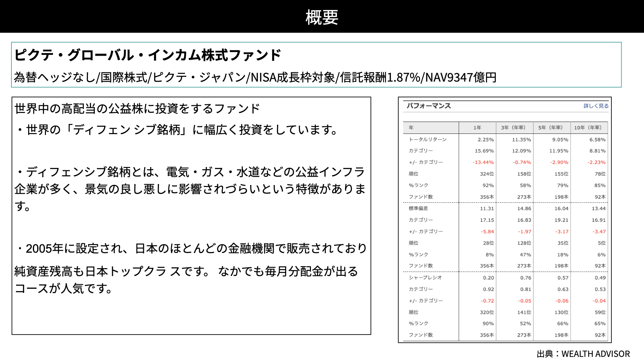This screenshot has width=644, height=362.
Task: Click the 0.92 category Sharpe value
Action: coord(488,289)
